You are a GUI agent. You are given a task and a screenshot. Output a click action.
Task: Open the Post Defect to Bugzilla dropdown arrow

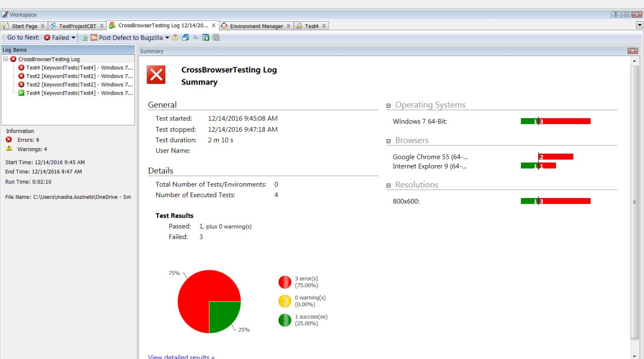167,38
